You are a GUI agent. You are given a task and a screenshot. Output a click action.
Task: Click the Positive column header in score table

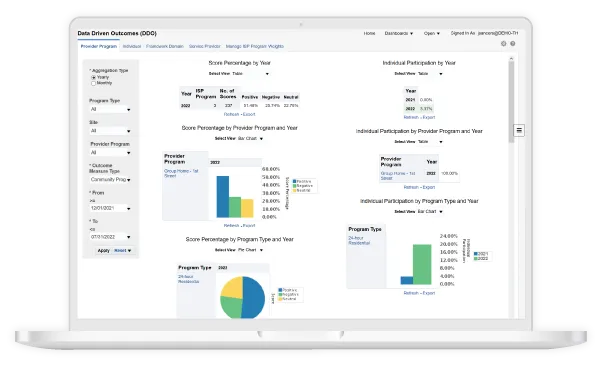tap(250, 97)
